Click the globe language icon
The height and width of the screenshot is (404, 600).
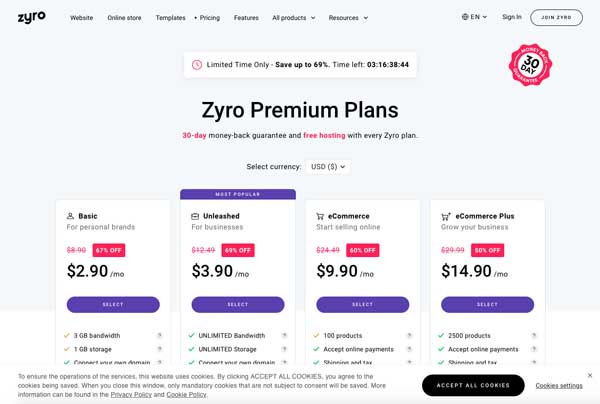465,17
